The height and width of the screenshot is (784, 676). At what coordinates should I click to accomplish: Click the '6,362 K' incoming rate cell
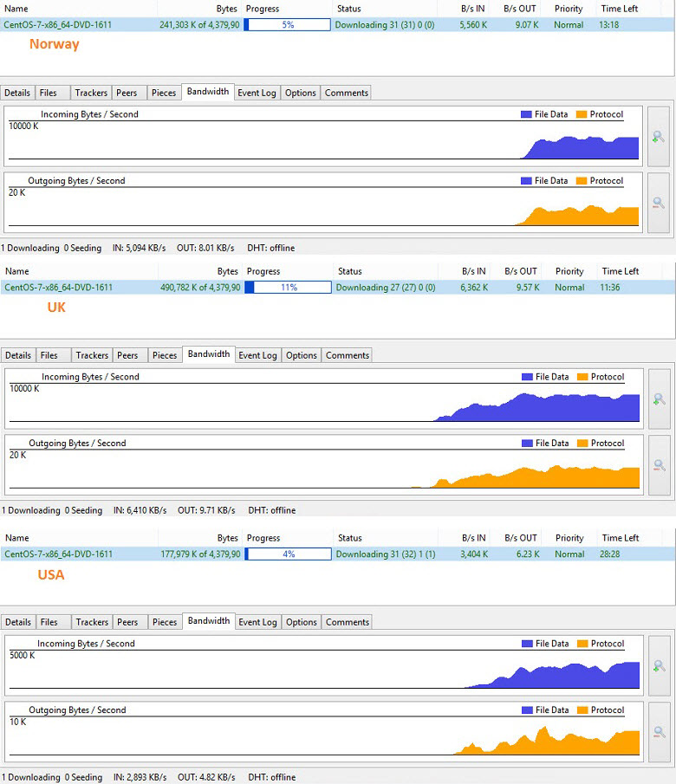click(474, 287)
